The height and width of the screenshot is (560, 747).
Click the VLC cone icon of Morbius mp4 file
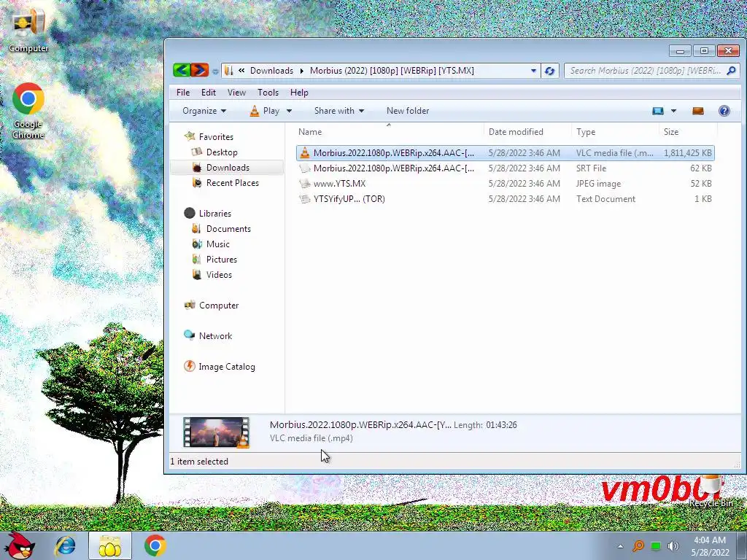pyautogui.click(x=305, y=153)
